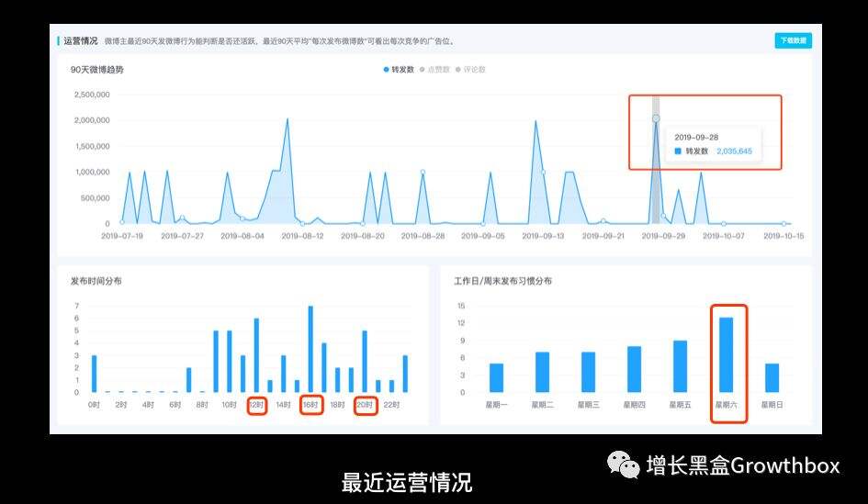This screenshot has width=868, height=504.
Task: Toggle the 点赞数 legend series
Action: point(434,70)
